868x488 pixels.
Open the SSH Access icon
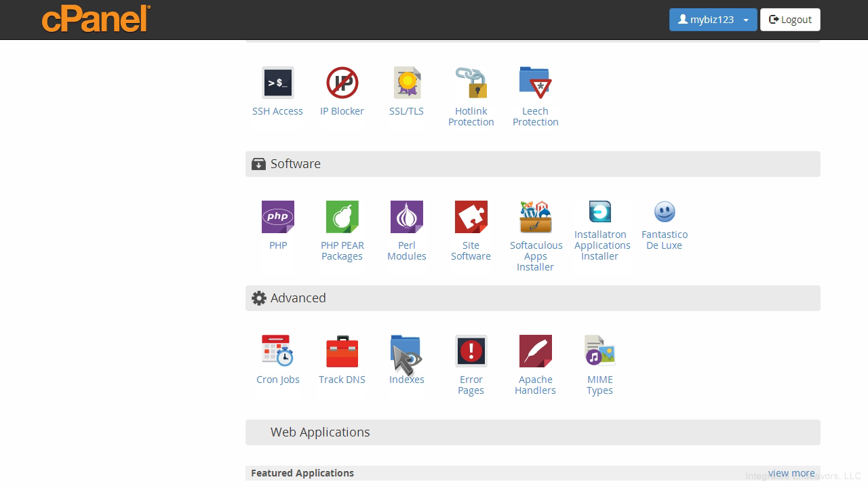(x=277, y=83)
